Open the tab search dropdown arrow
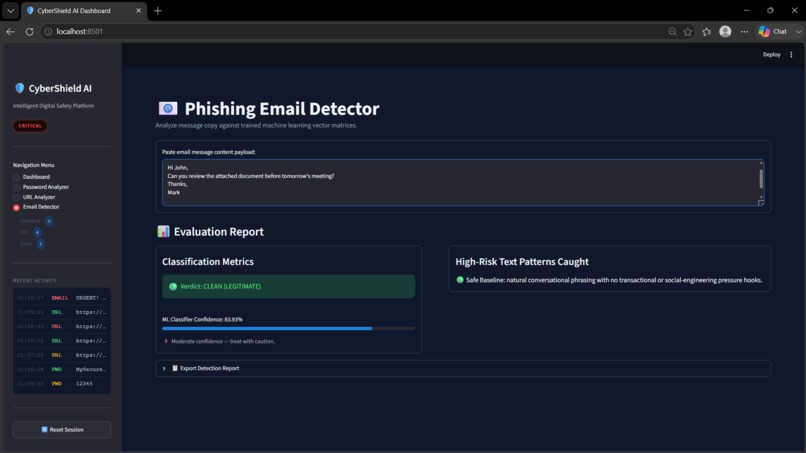 point(10,10)
